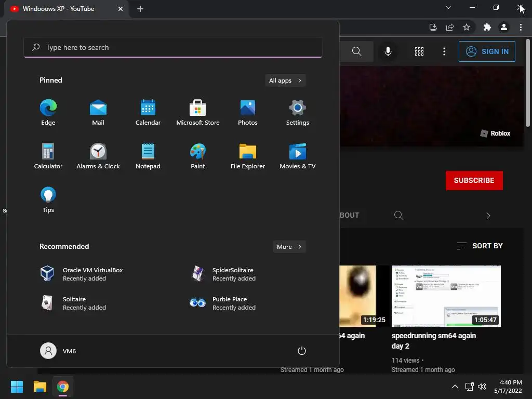Open Chrome extensions puzzle icon
This screenshot has width=532, height=399.
click(x=487, y=27)
